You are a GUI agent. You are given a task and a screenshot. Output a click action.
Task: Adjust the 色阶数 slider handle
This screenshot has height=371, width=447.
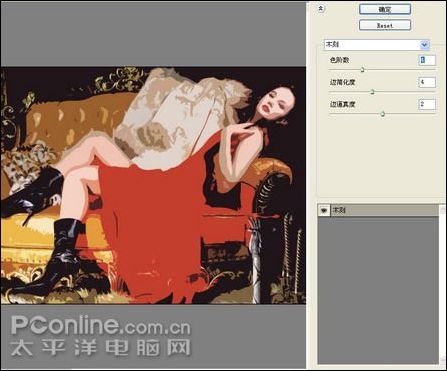363,70
